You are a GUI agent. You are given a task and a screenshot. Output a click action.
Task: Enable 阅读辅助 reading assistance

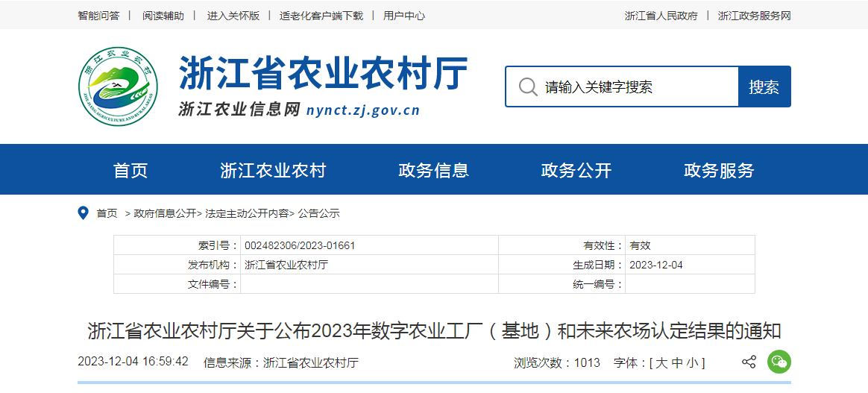click(163, 16)
